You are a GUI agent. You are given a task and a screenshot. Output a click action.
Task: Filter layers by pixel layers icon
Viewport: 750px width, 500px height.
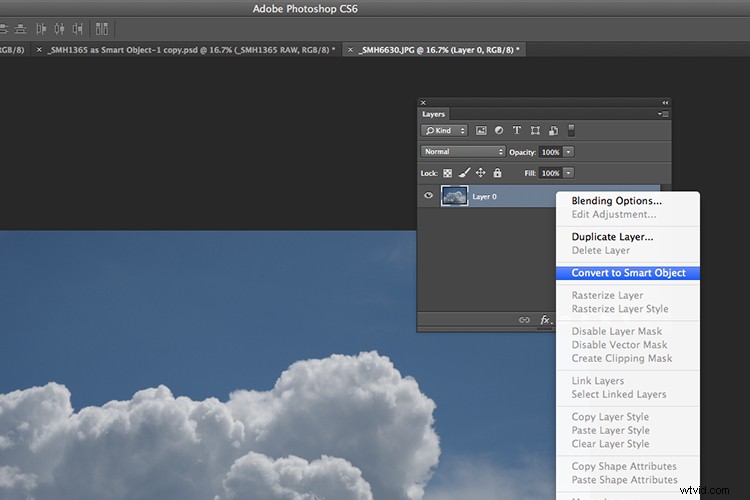coord(481,131)
